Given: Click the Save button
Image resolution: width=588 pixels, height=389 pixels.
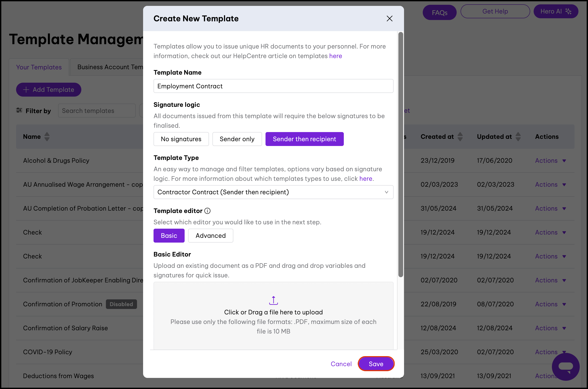Looking at the screenshot, I should pos(376,364).
